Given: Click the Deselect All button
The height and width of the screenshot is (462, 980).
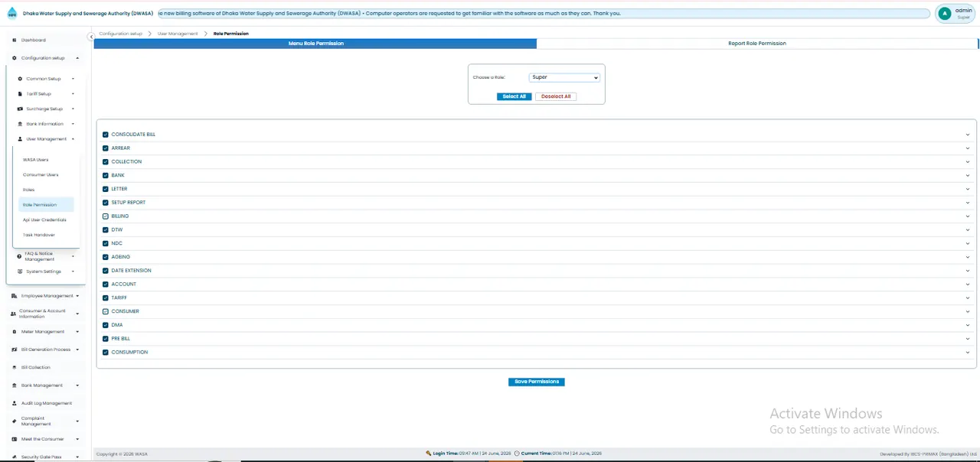Looking at the screenshot, I should point(556,96).
